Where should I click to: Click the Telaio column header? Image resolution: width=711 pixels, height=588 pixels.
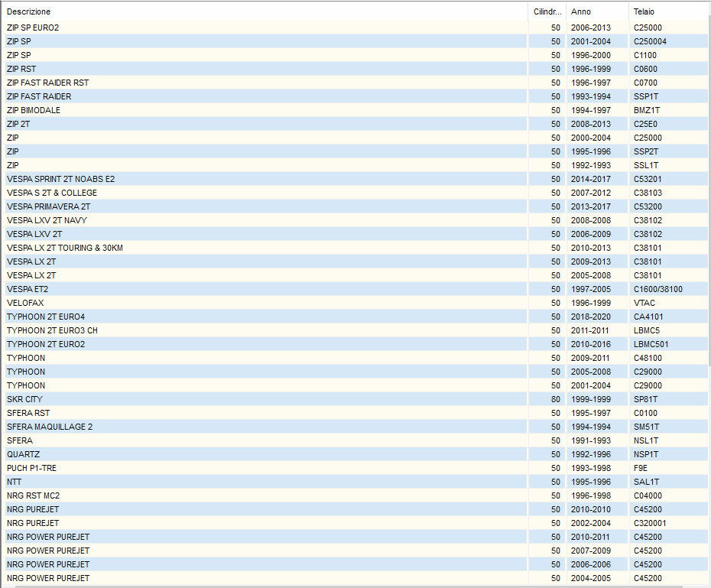[644, 12]
